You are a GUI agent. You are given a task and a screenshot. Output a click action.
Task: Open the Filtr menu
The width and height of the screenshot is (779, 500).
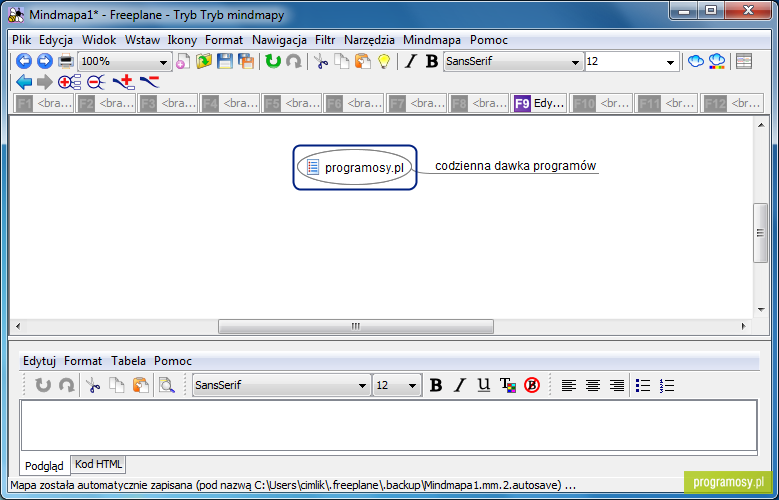click(325, 40)
